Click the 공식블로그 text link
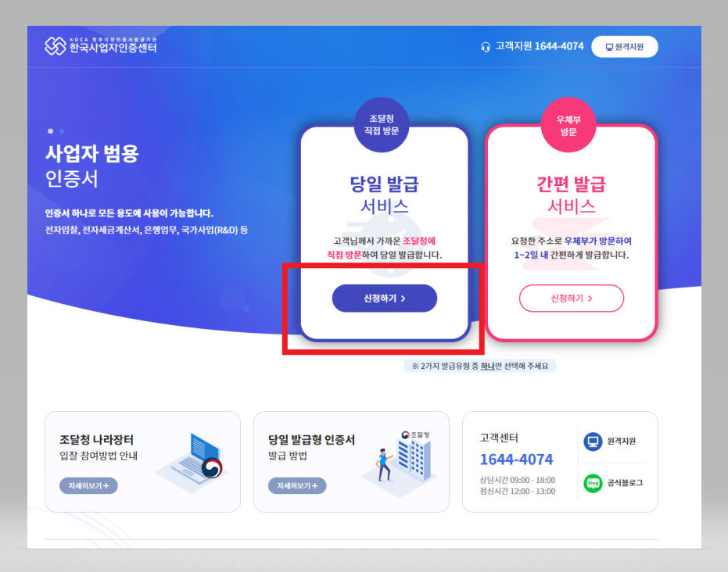 click(x=625, y=483)
